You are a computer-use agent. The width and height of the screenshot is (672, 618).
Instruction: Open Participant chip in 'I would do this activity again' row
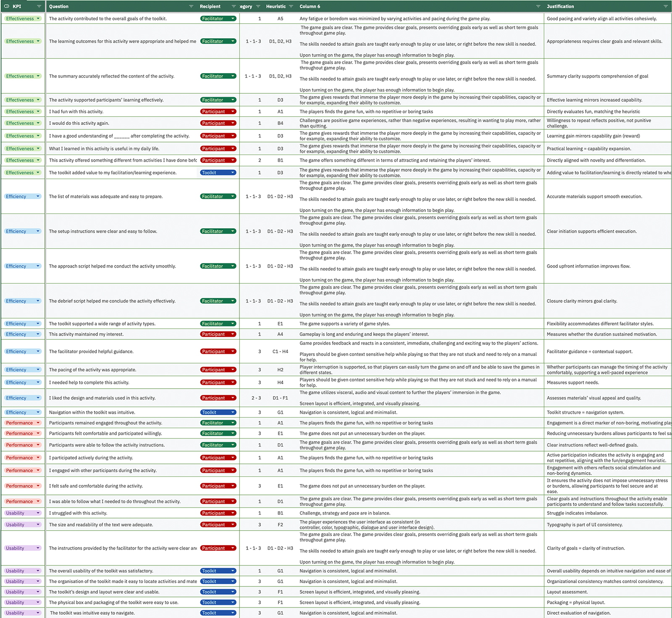[218, 123]
